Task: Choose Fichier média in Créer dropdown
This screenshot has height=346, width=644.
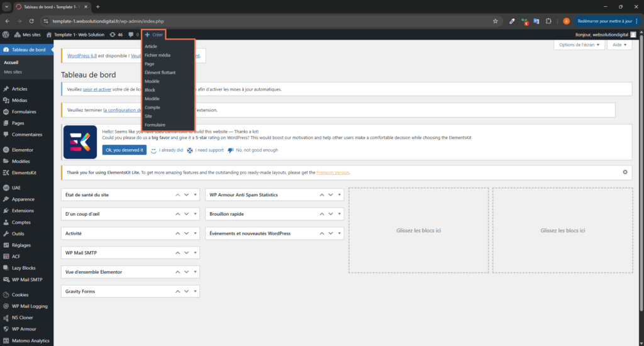Action: tap(157, 55)
